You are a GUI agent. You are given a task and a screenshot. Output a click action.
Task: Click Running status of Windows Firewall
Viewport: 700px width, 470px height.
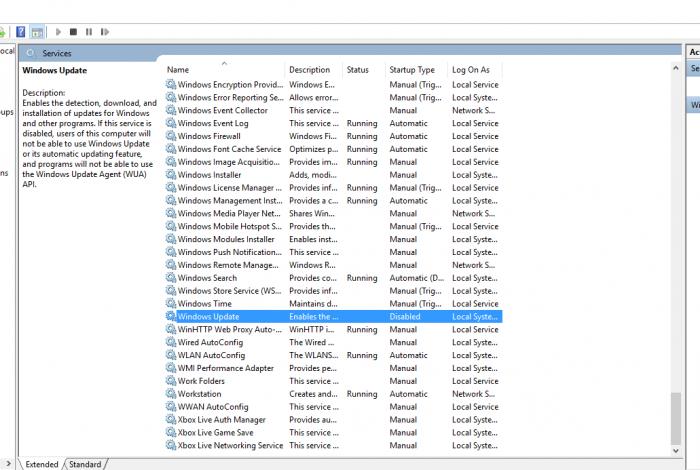click(x=362, y=136)
